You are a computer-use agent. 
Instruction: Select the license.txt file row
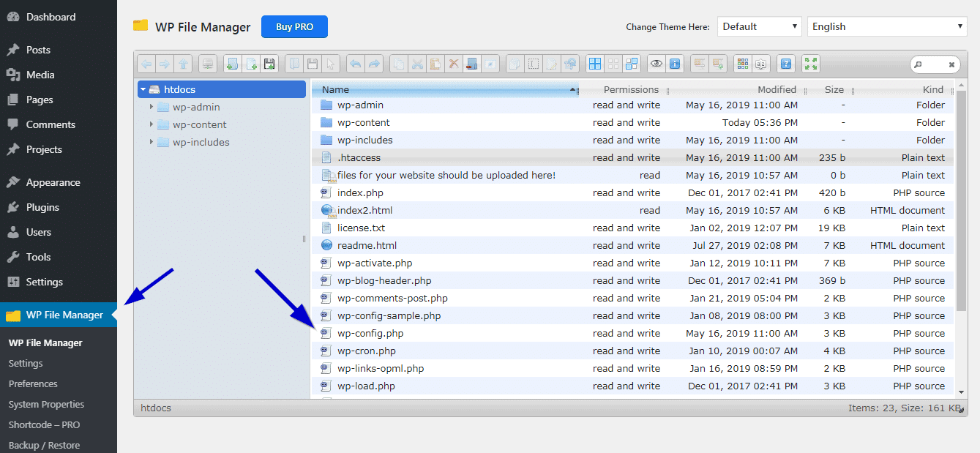633,228
